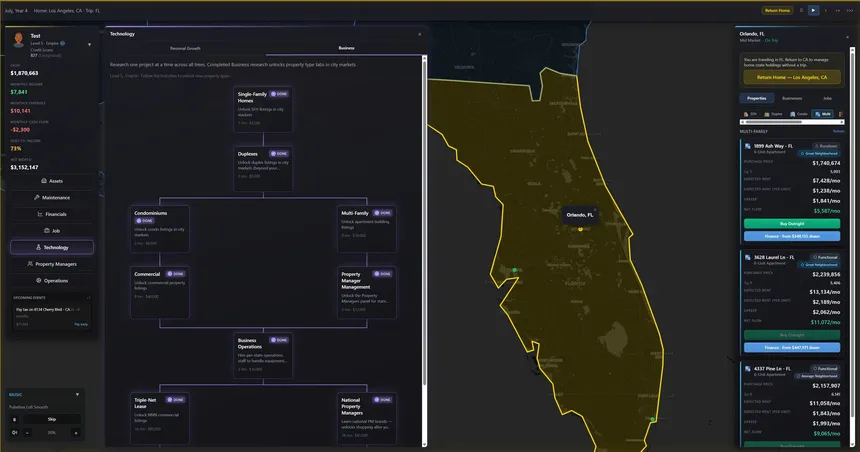
Task: Click the green marker near Tampa on map
Action: click(514, 270)
